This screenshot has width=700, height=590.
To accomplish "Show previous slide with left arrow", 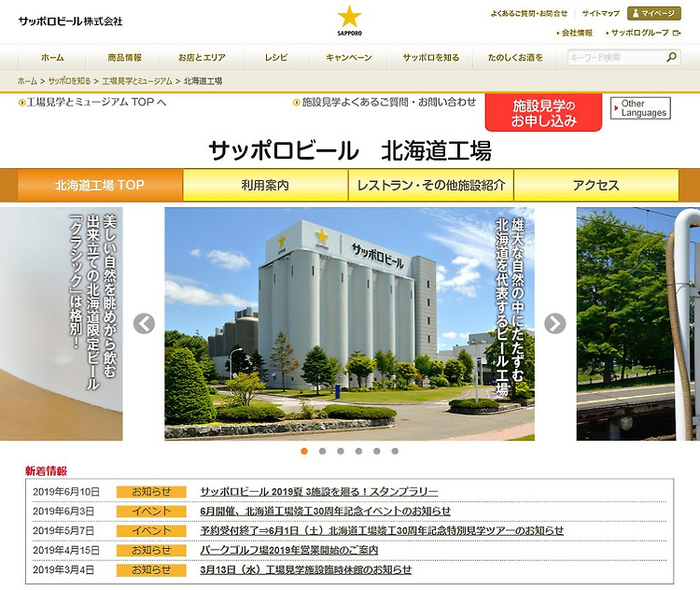I will point(144,324).
